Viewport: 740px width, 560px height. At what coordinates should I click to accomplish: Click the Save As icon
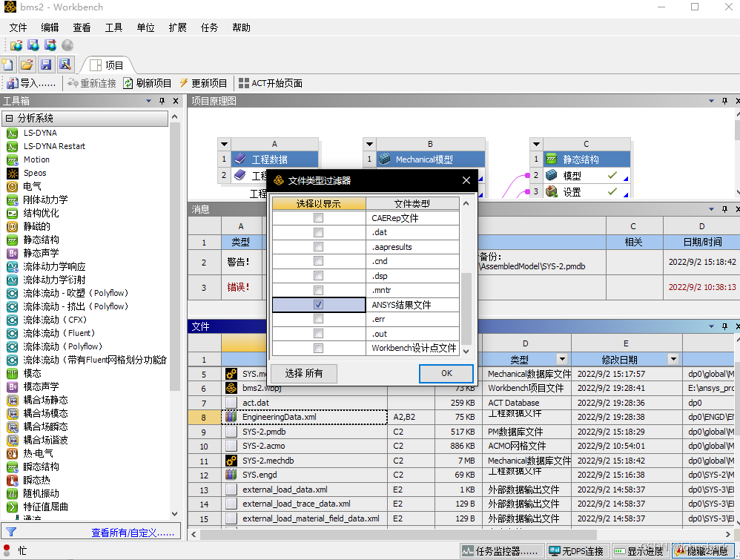point(65,65)
